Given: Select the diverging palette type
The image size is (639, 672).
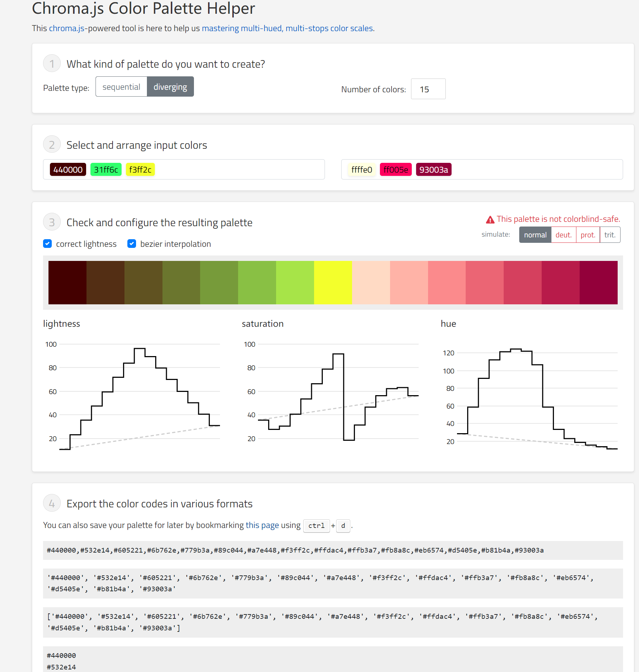Looking at the screenshot, I should click(x=170, y=86).
